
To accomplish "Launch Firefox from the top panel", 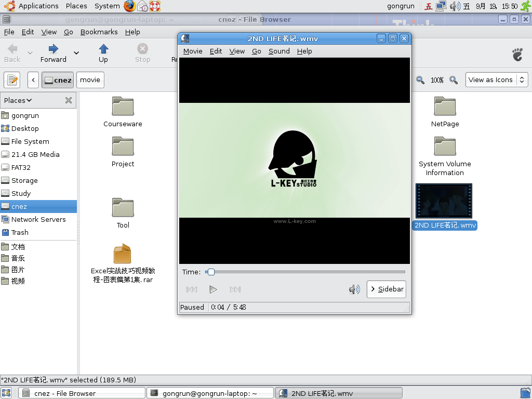I will pos(129,6).
